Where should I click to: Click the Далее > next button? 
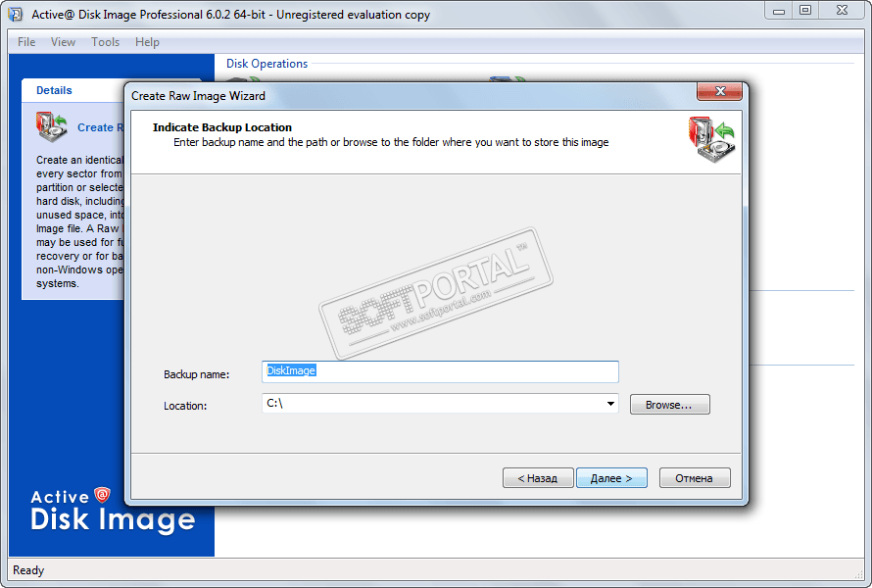point(611,478)
